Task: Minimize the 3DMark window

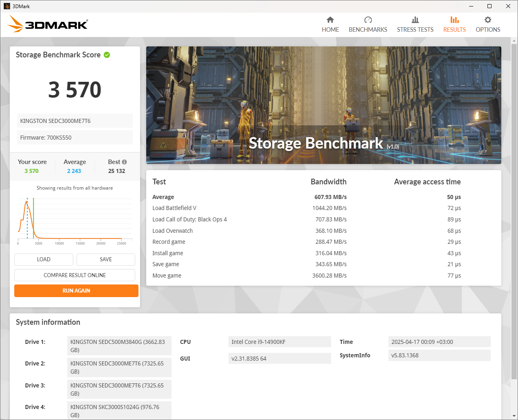Action: (471, 6)
